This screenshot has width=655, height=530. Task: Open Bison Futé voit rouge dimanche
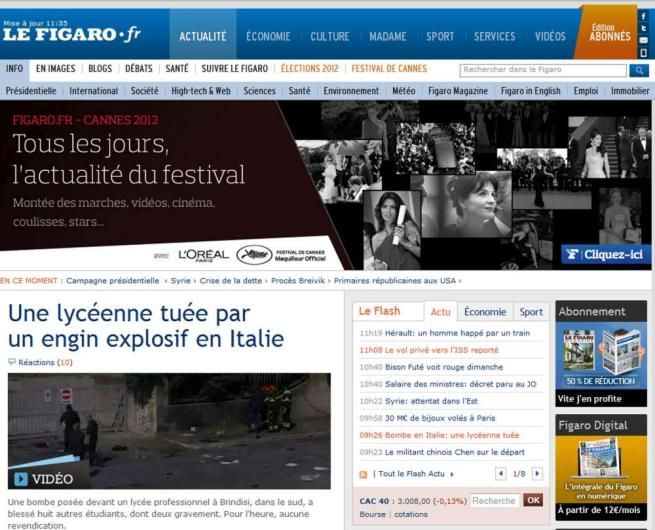tap(444, 367)
